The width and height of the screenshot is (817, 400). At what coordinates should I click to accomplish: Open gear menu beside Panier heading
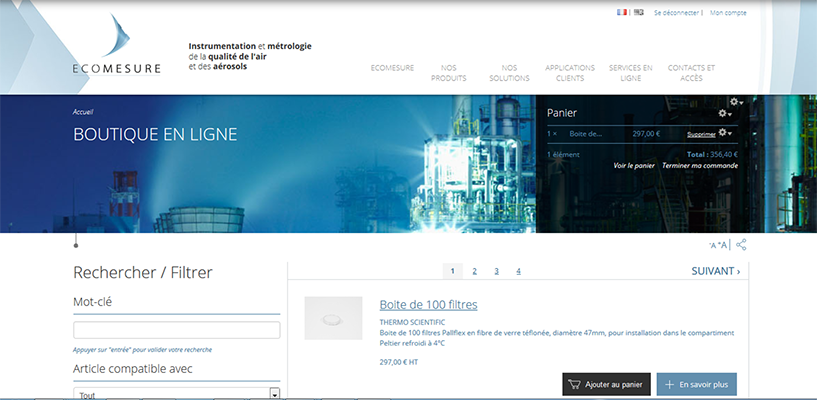click(x=725, y=113)
